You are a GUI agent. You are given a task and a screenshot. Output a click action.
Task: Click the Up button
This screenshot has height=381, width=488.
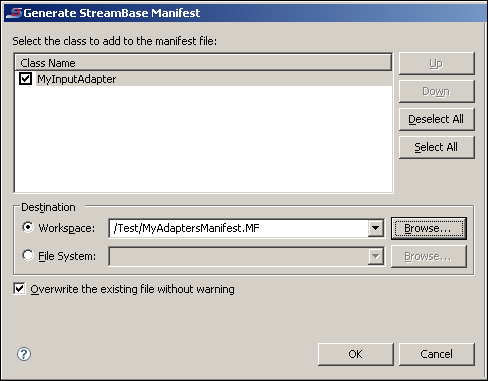[437, 63]
